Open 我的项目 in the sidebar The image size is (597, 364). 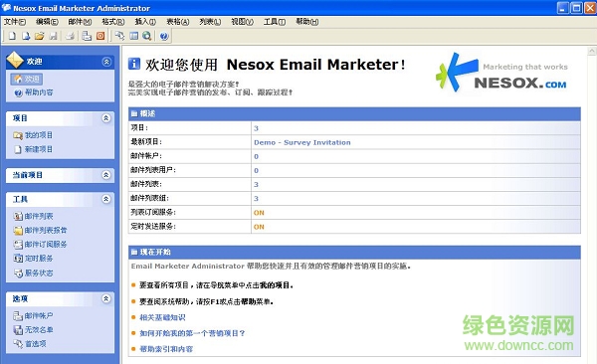[39, 135]
